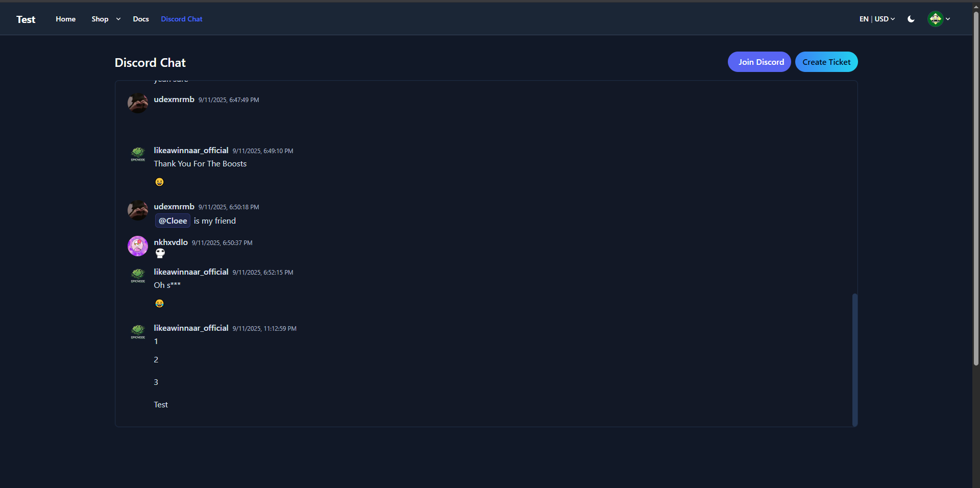The width and height of the screenshot is (980, 488).
Task: Click the skull emoji from nkhxvdlo
Action: click(160, 253)
